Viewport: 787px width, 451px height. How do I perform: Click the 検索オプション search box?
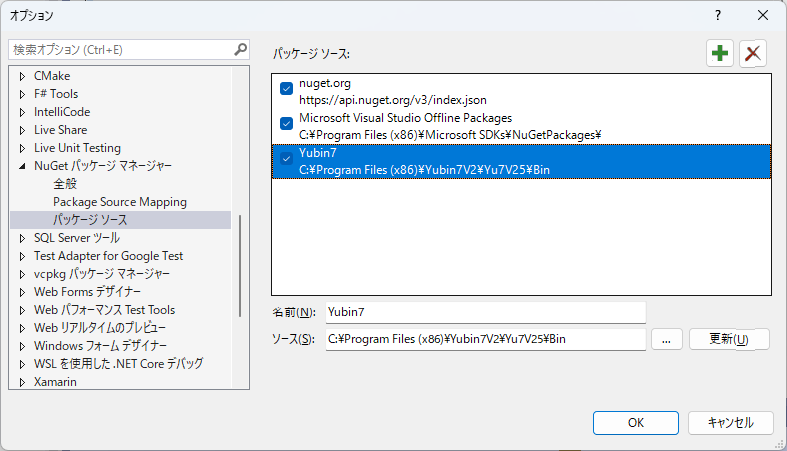[x=120, y=50]
